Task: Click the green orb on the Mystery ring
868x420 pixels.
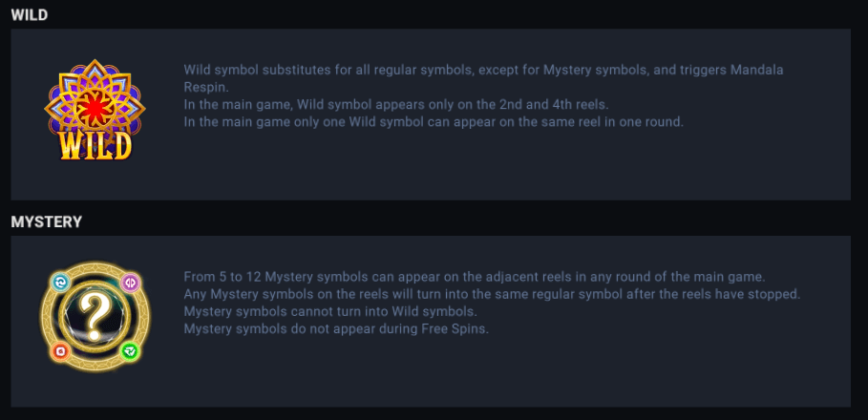Action: tap(131, 352)
